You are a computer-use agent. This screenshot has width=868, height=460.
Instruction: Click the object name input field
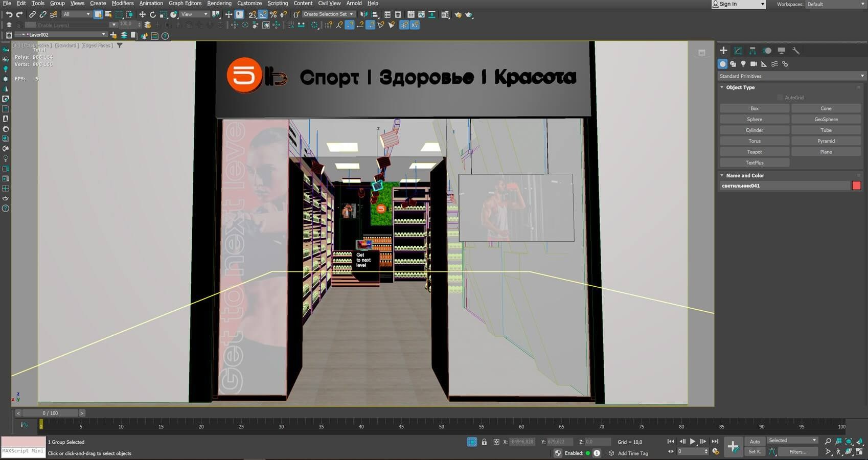click(784, 186)
